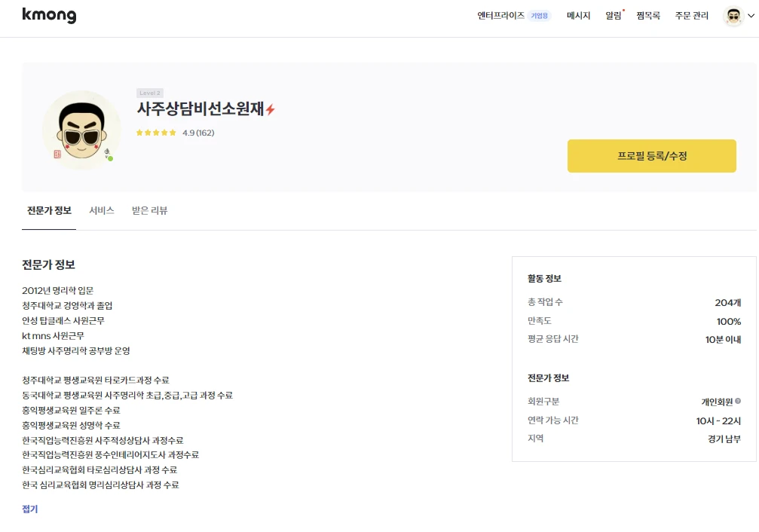
Task: Click the profile avatar in the top navigation bar
Action: 732,16
